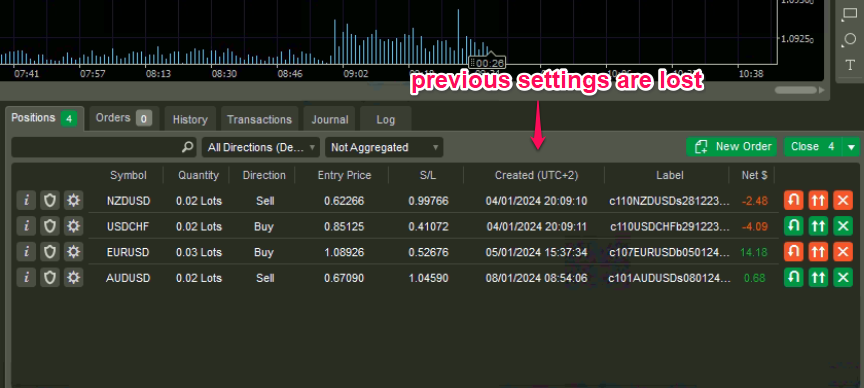Select the rectangle drawing tool

click(850, 14)
